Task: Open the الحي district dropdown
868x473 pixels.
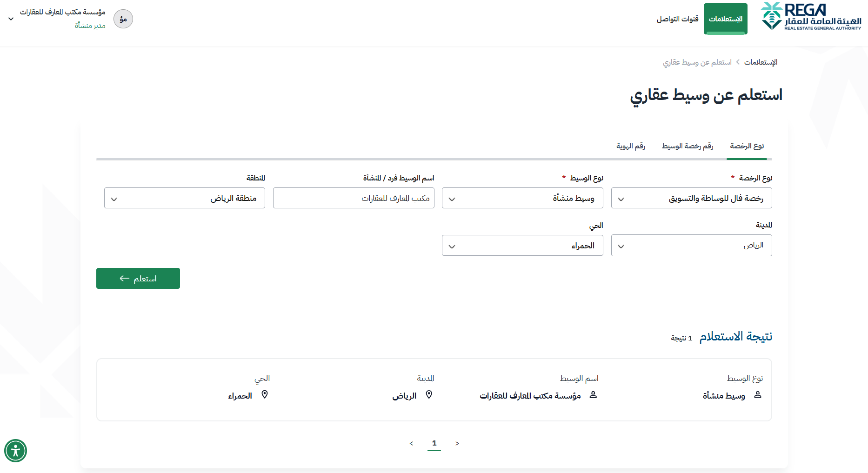Action: (x=522, y=246)
